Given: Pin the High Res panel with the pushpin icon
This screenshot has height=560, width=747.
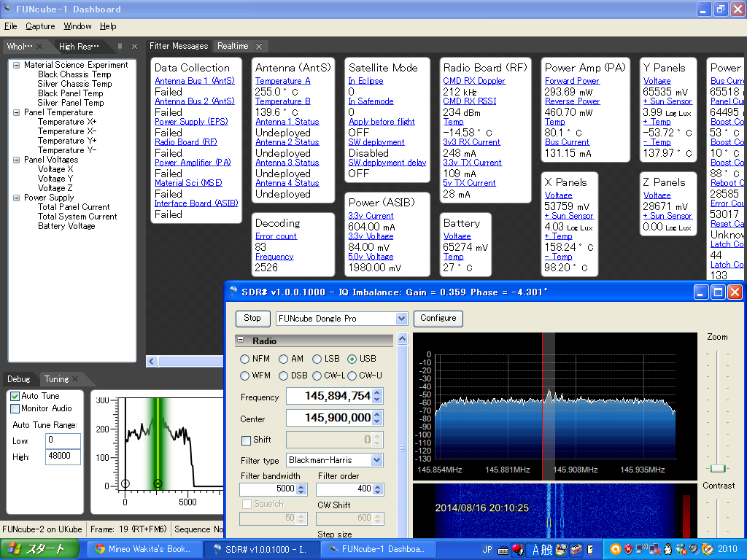Looking at the screenshot, I should 120,46.
